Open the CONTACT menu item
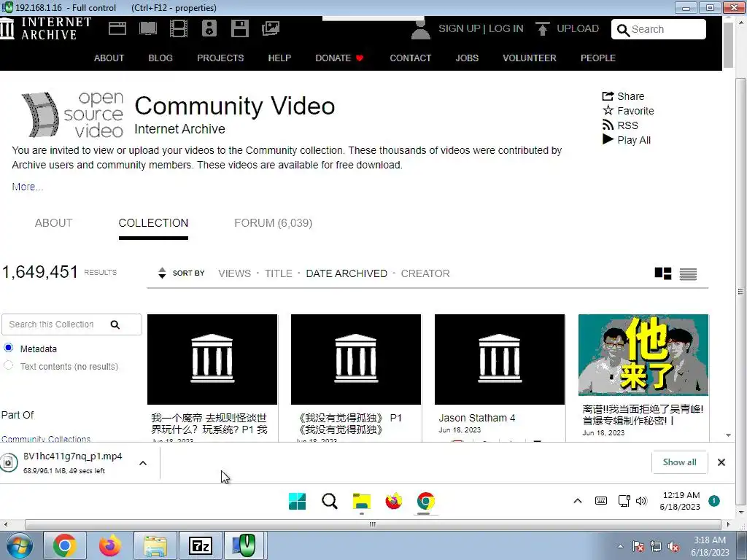The height and width of the screenshot is (560, 747). coord(410,58)
